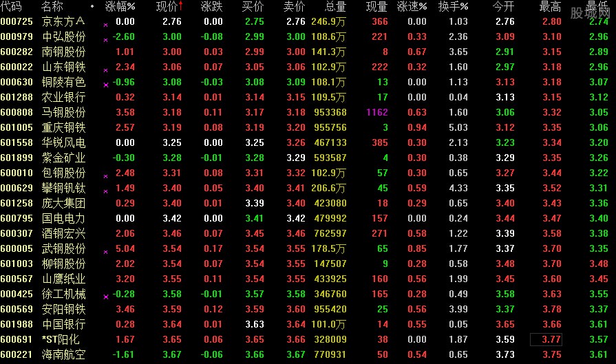The height and width of the screenshot is (364, 616).
Task: Click the purple marker next to 包钢股份
Action: coord(106,176)
